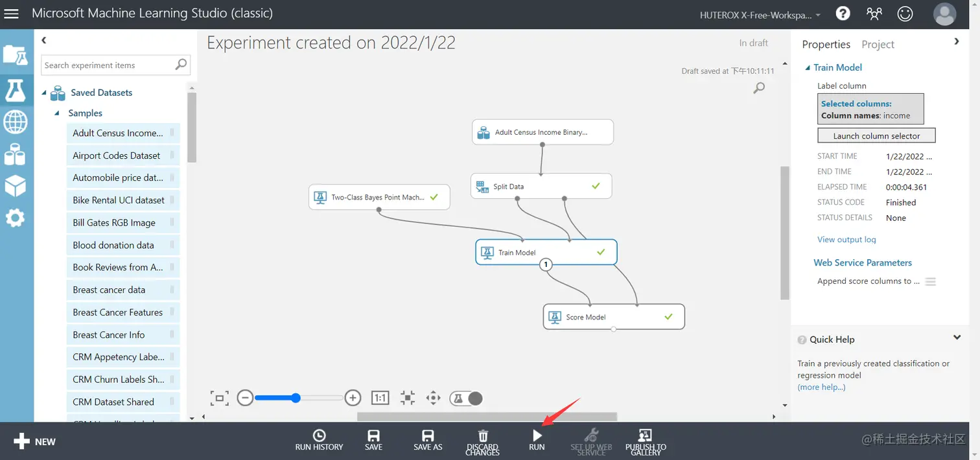Viewport: 980px width, 460px height.
Task: Select the Two-Class Bayes Point Machine module
Action: click(x=379, y=197)
